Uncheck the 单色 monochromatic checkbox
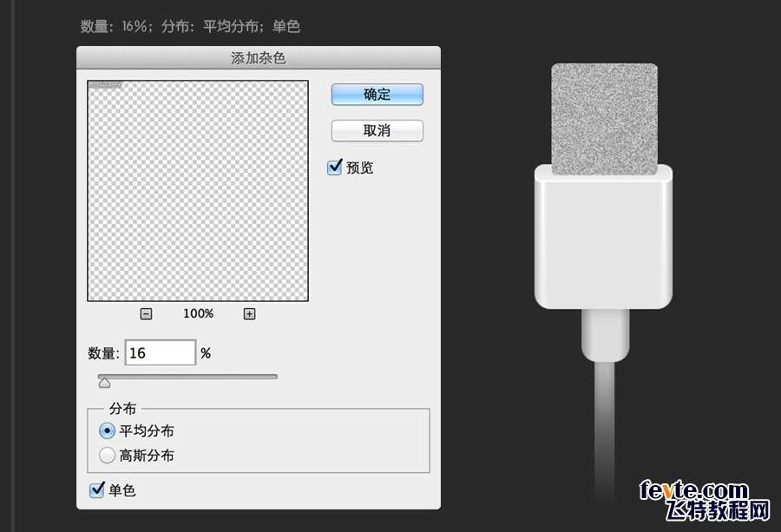The image size is (781, 532). click(97, 490)
